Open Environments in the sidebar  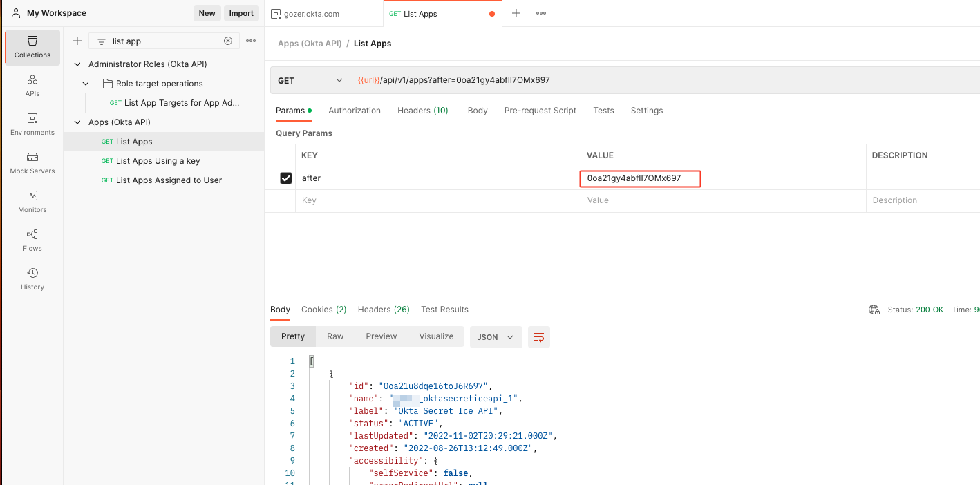click(32, 124)
